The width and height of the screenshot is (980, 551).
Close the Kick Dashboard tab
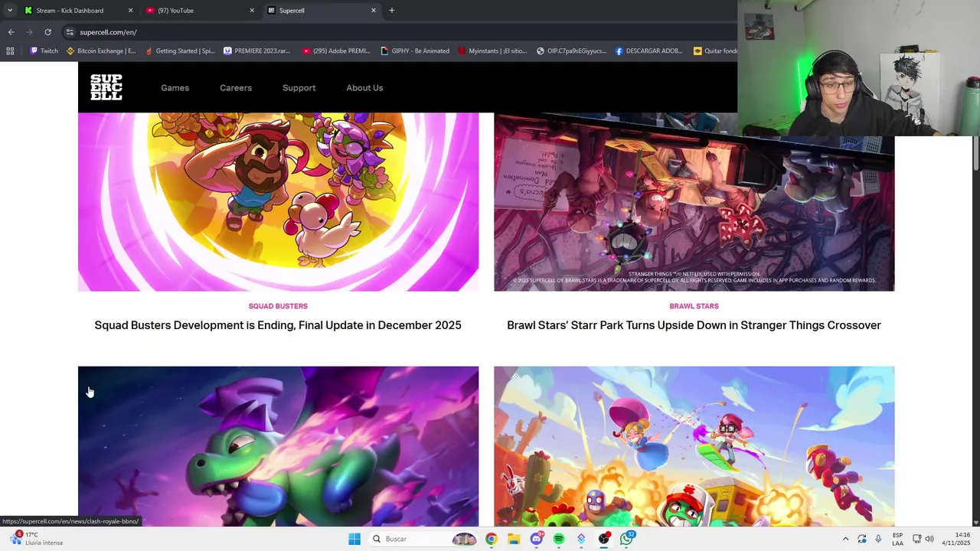[x=130, y=10]
